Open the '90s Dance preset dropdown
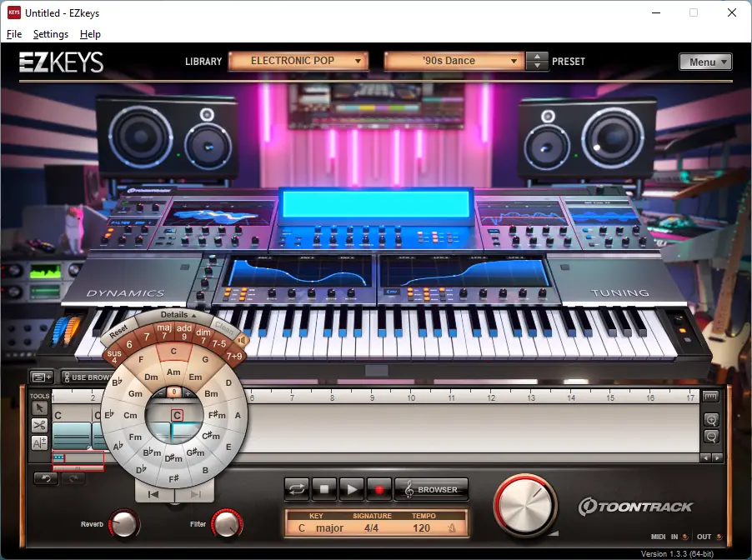 coord(454,61)
